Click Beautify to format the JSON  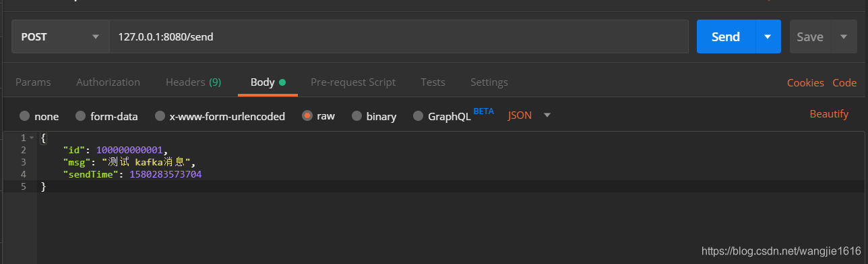(829, 114)
